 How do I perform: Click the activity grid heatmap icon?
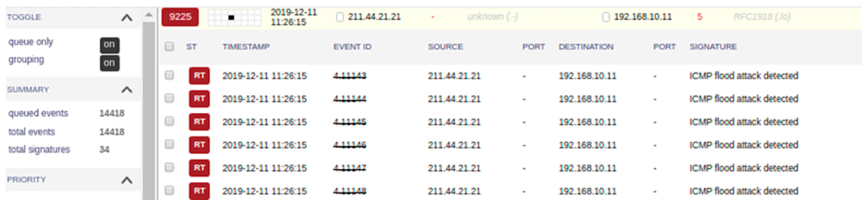[x=234, y=17]
